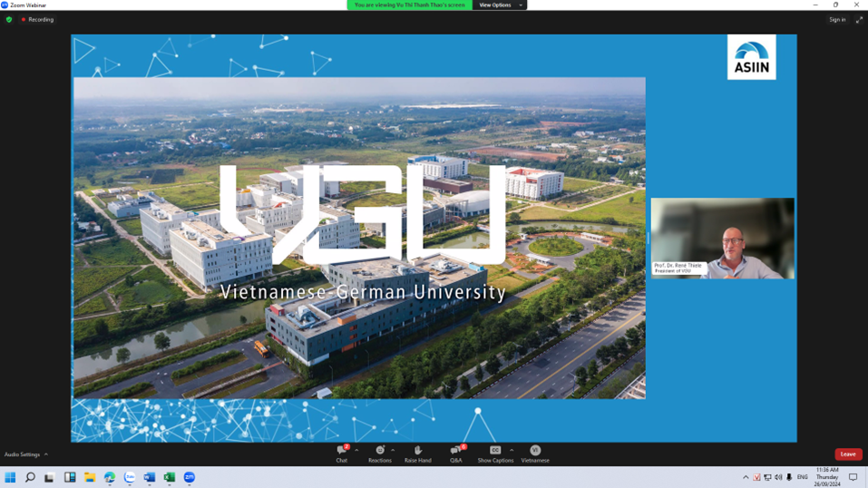Click the microphone tray icon
This screenshot has width=868, height=488.
789,477
